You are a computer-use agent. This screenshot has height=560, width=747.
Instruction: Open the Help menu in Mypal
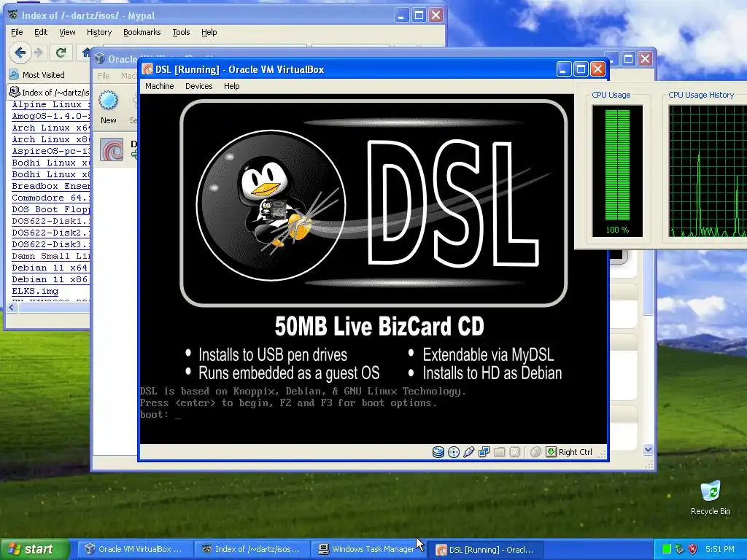(x=209, y=32)
